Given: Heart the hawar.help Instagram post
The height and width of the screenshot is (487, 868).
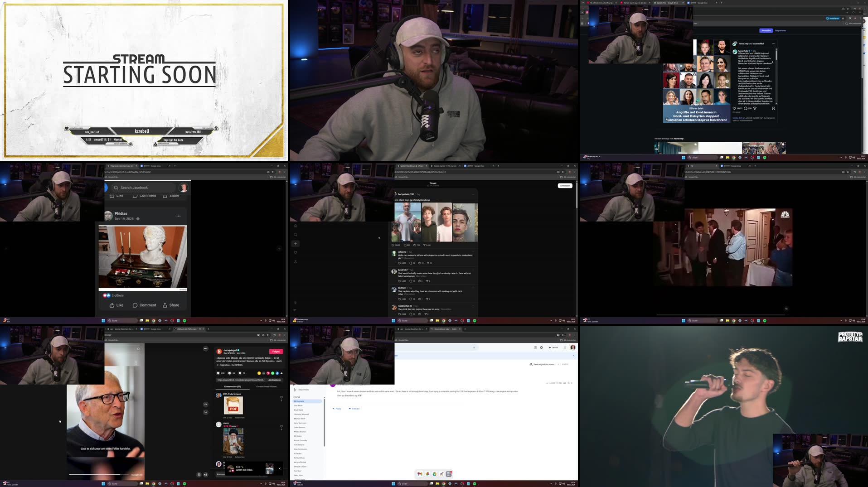Looking at the screenshot, I should [734, 108].
